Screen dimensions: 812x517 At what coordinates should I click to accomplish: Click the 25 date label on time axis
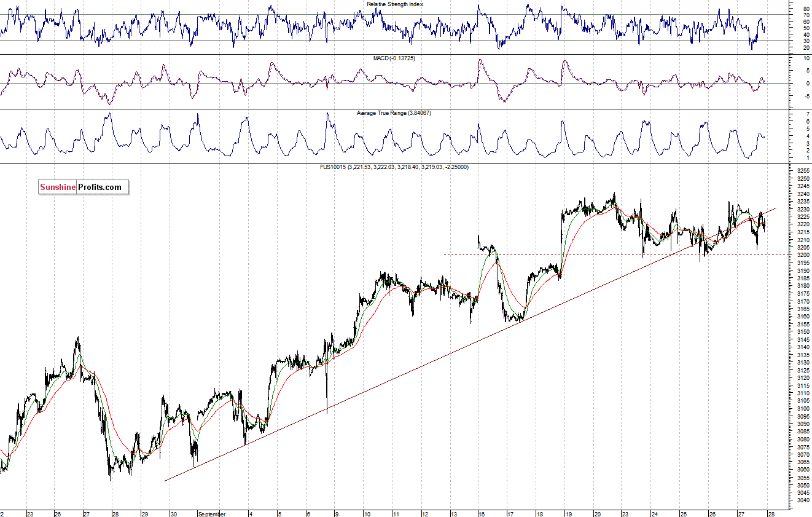682,513
